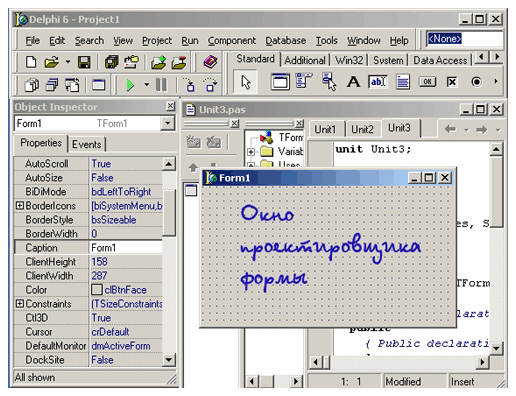Select the Frames component icon
Image resolution: width=516 pixels, height=396 pixels.
coord(280,82)
